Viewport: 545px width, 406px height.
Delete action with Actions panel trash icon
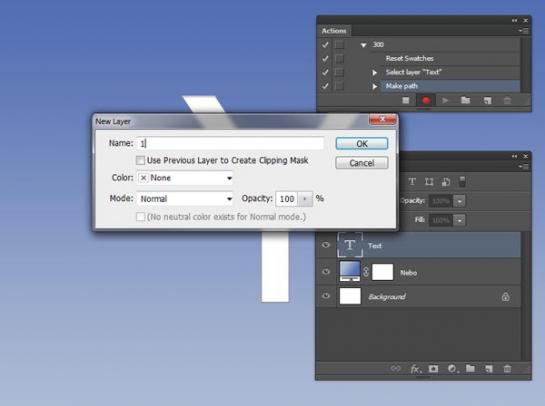click(507, 100)
